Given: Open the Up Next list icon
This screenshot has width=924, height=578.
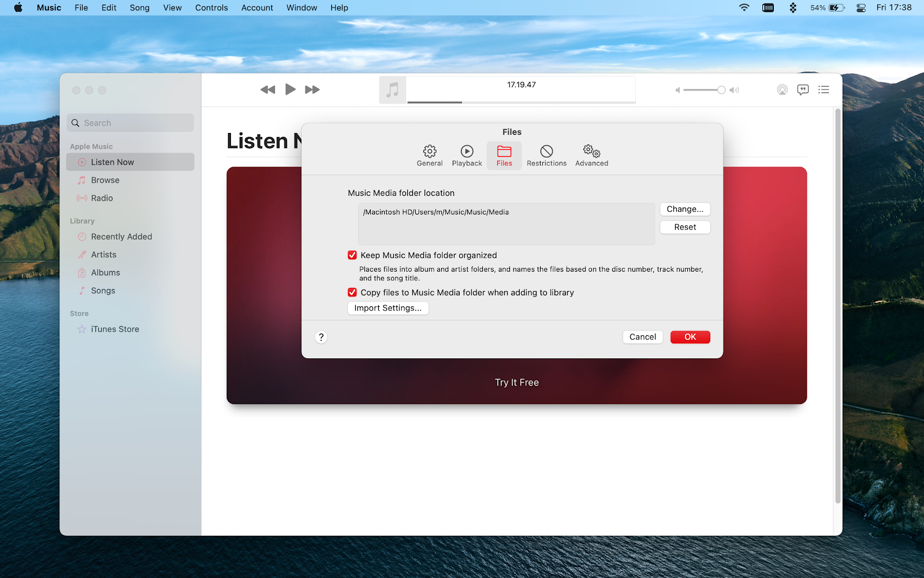Looking at the screenshot, I should tap(824, 90).
